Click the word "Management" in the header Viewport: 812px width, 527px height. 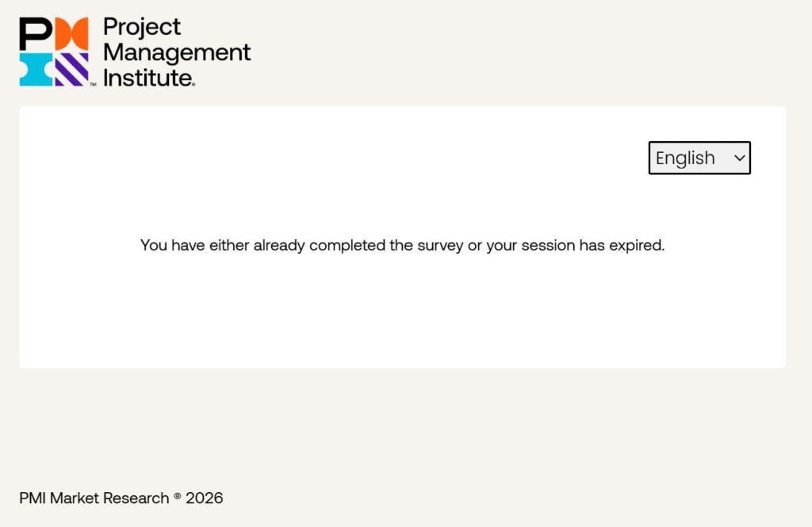click(x=177, y=52)
